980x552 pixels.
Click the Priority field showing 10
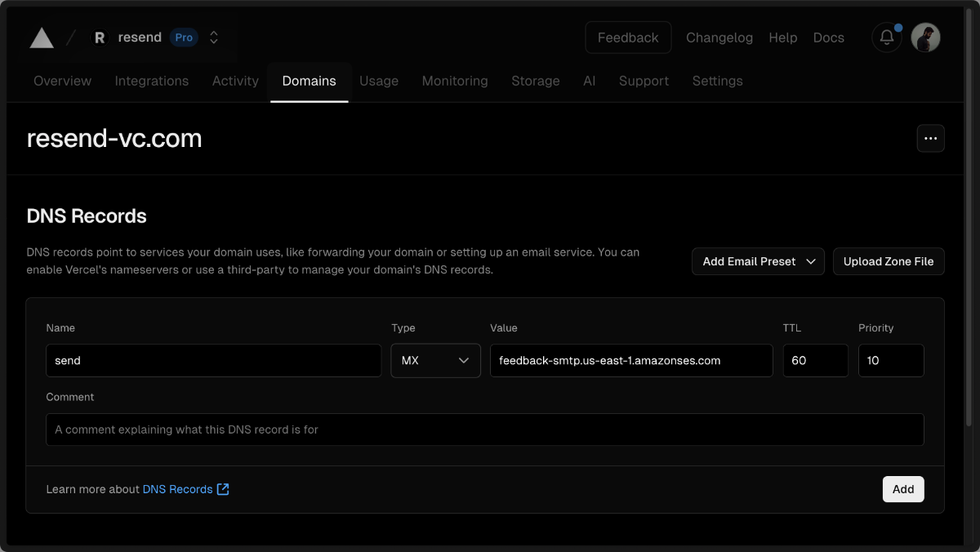891,360
